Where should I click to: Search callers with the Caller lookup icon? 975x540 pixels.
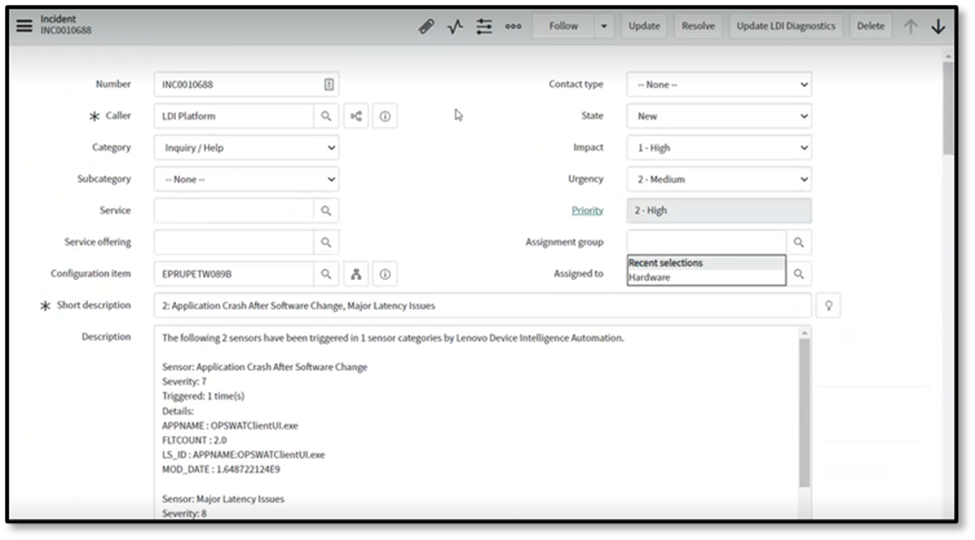(326, 116)
